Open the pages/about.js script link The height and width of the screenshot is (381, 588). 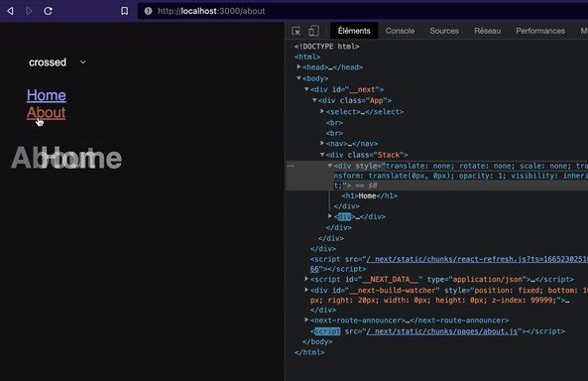tap(442, 331)
